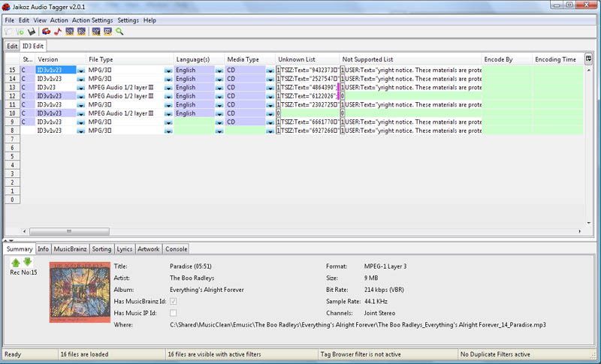601x364 pixels.
Task: Click the English language cell in row 10
Action: [x=195, y=113]
